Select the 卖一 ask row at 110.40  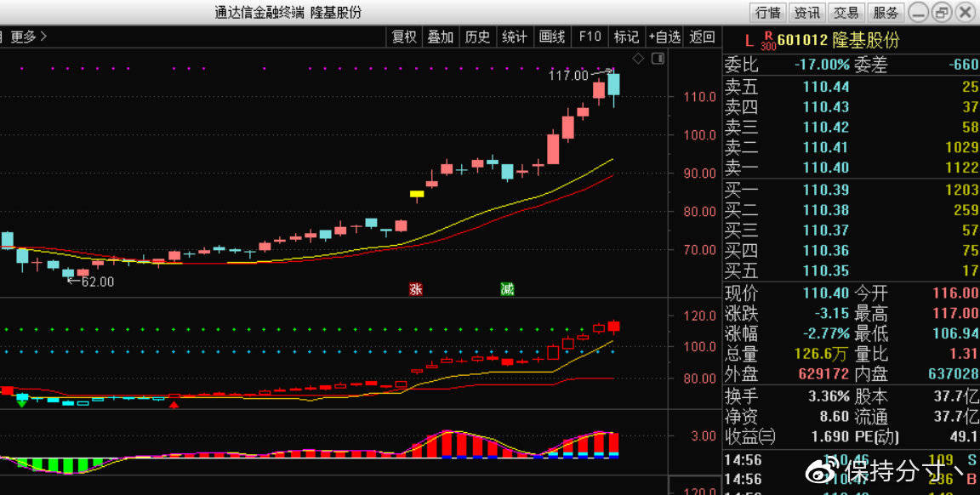click(852, 168)
